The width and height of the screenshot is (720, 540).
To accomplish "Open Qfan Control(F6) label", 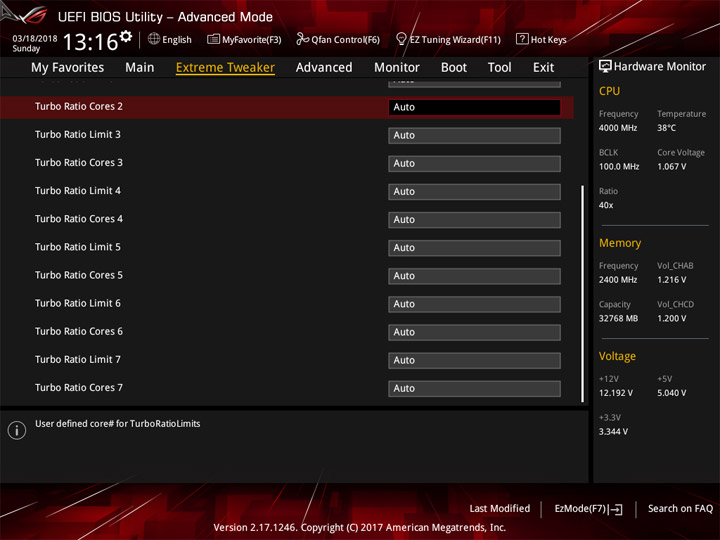I will 345,40.
